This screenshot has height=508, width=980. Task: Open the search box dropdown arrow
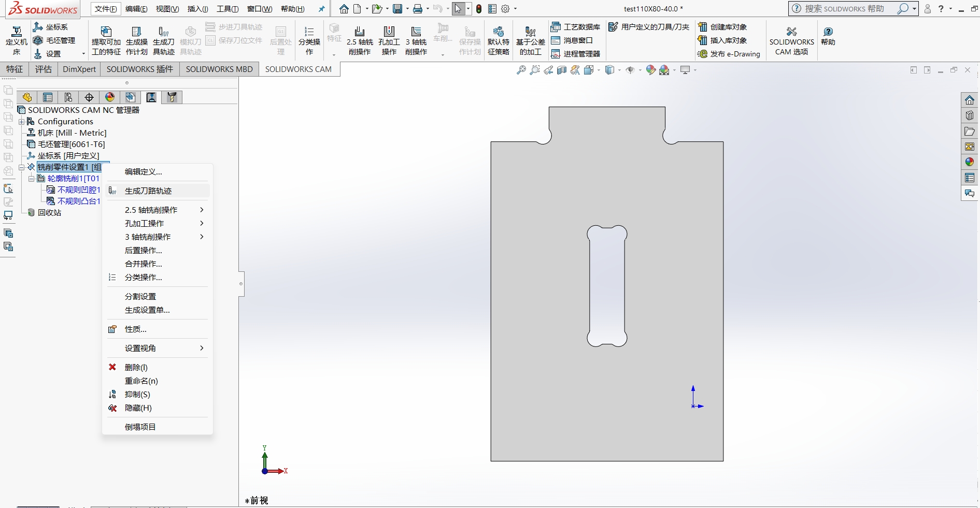[914, 9]
